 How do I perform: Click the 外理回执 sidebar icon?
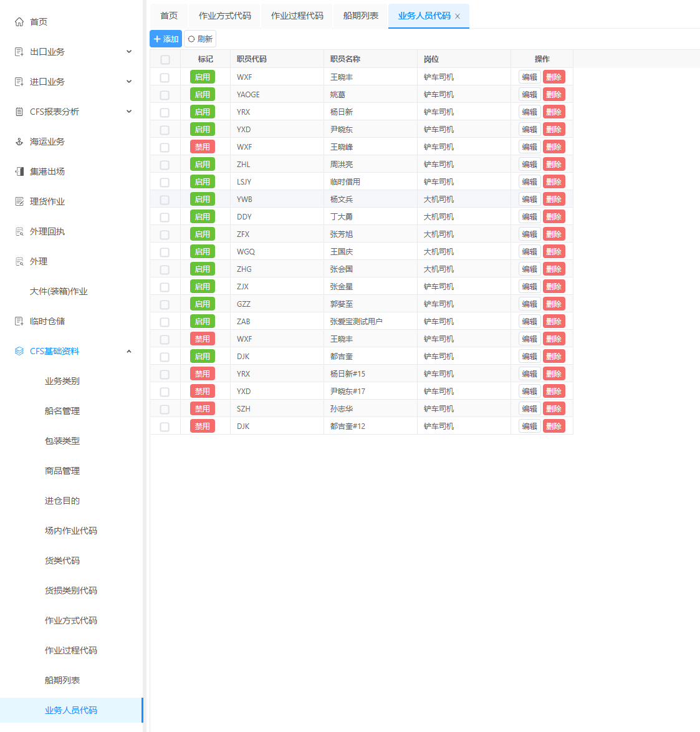(19, 231)
